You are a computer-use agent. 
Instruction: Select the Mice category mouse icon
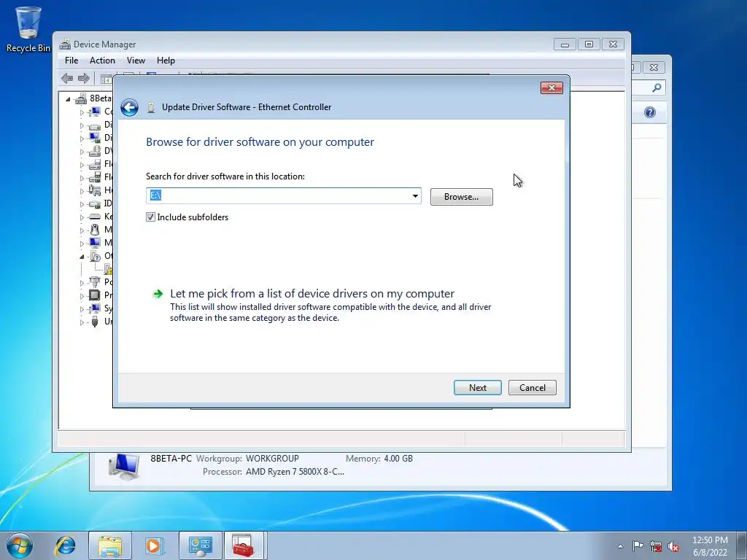point(95,230)
